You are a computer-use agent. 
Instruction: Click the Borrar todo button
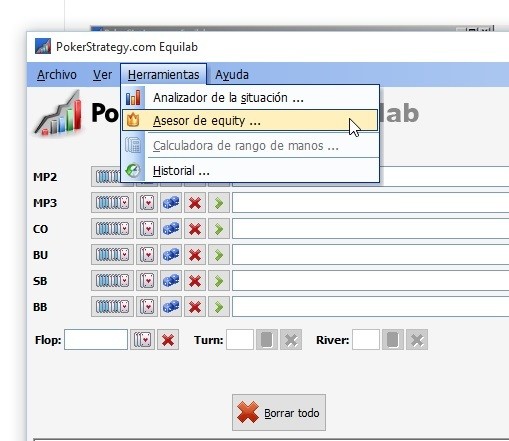(x=279, y=413)
